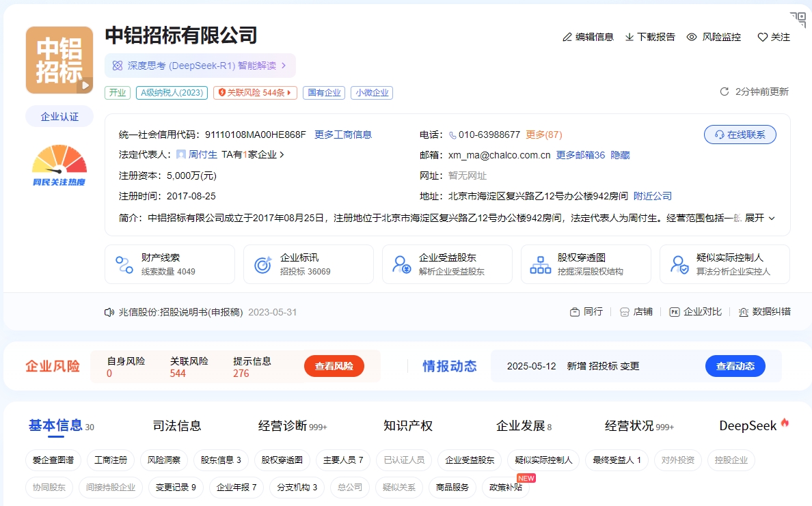This screenshot has height=506, width=812.
Task: Click the heart icon to follow company
Action: tap(762, 38)
